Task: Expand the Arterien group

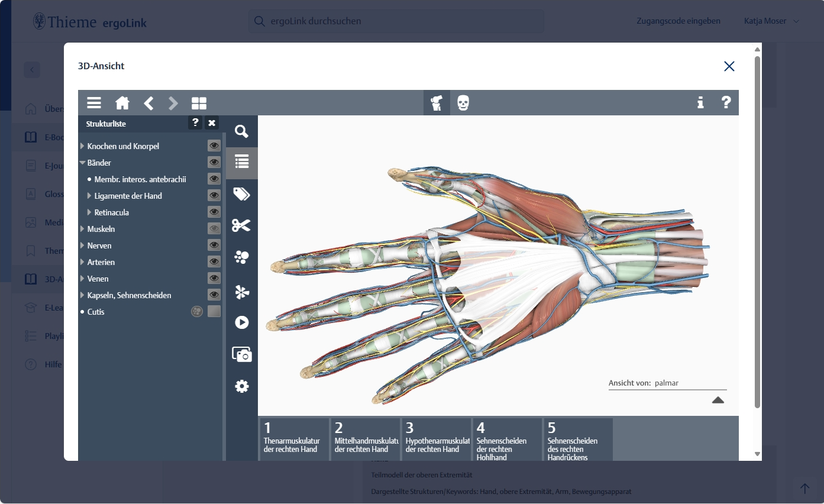Action: (x=83, y=262)
